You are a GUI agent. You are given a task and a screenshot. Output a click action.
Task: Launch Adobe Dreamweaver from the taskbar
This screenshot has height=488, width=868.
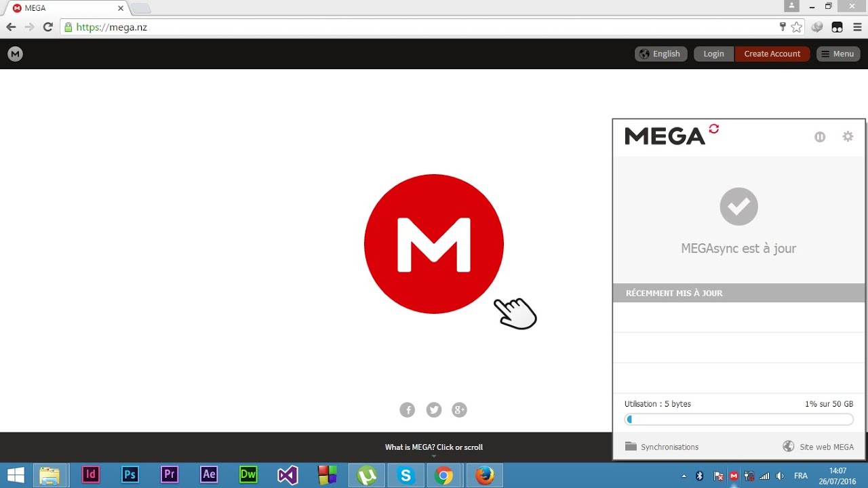point(248,475)
